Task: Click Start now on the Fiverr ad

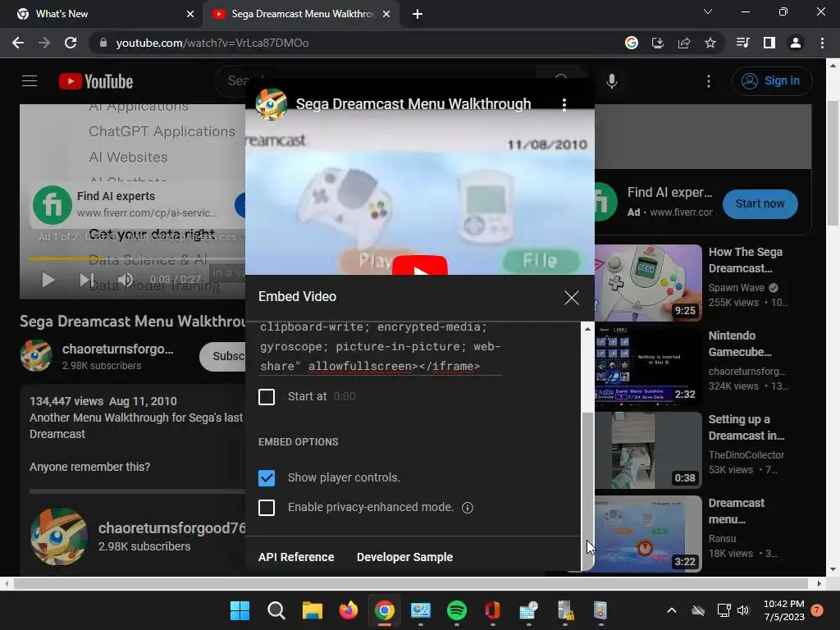Action: coord(760,204)
